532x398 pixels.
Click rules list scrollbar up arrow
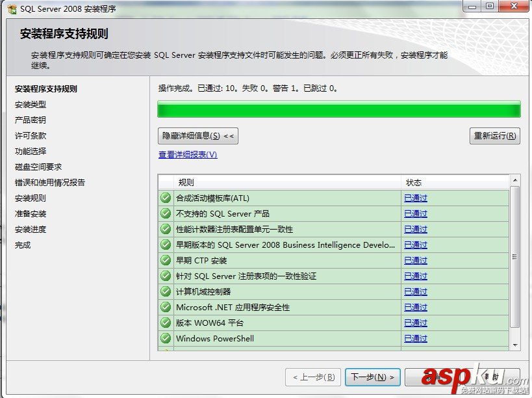click(x=515, y=180)
